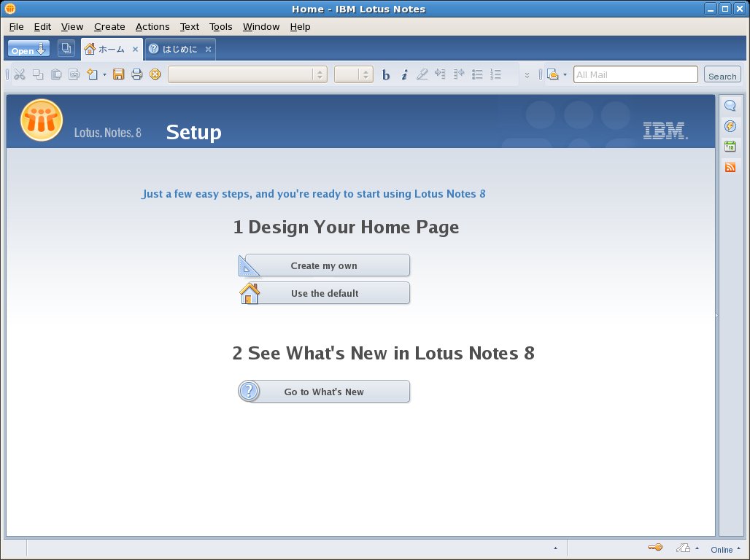The width and height of the screenshot is (750, 560).
Task: Expand the access status arrow
Action: tap(697, 548)
